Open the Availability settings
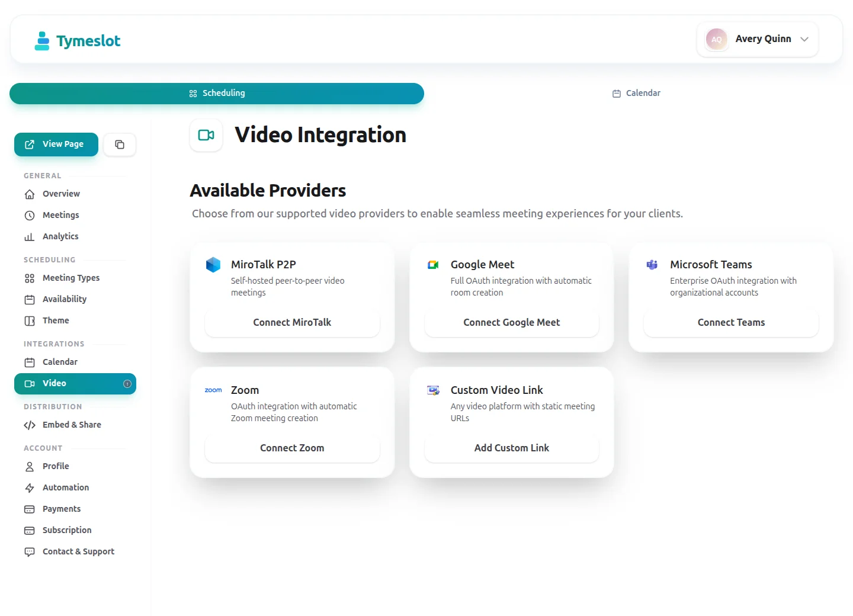The height and width of the screenshot is (616, 853). [75, 299]
